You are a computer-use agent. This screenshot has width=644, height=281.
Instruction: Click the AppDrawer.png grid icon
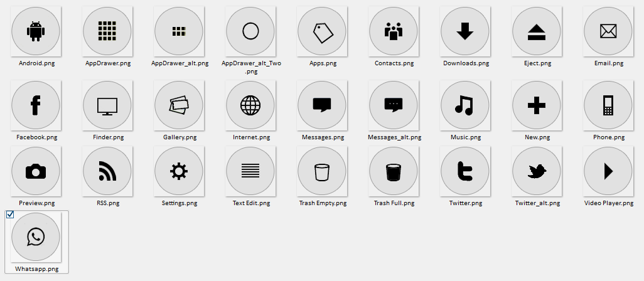(x=107, y=31)
